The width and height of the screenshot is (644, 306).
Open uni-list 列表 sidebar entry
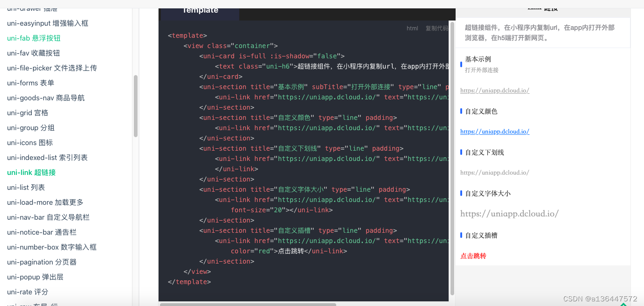coord(26,188)
